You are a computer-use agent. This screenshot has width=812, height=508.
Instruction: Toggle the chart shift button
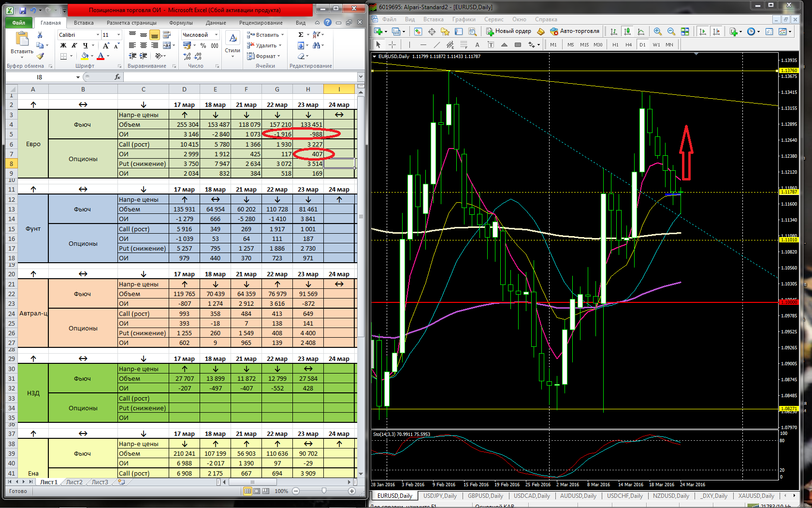click(x=716, y=31)
